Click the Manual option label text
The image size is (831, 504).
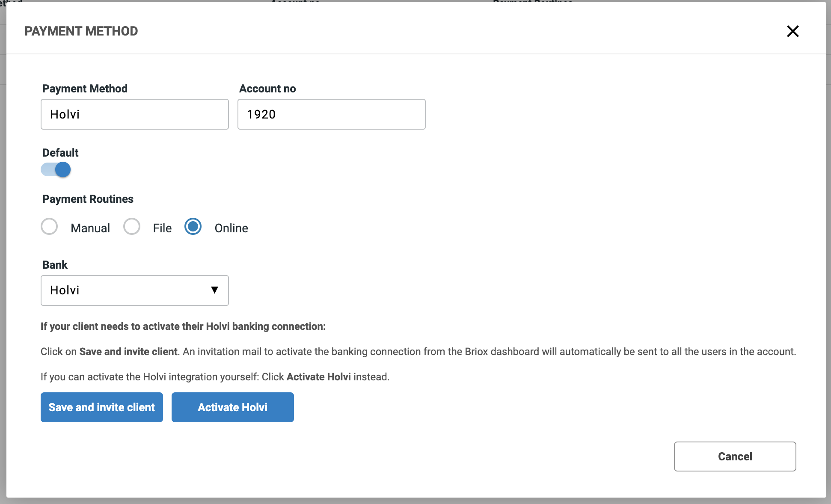pyautogui.click(x=90, y=228)
